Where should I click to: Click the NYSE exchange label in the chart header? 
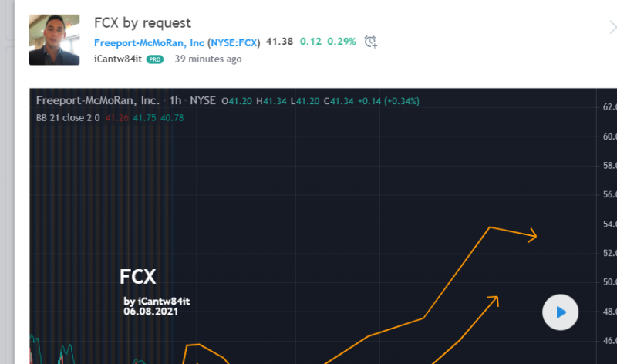click(x=203, y=101)
